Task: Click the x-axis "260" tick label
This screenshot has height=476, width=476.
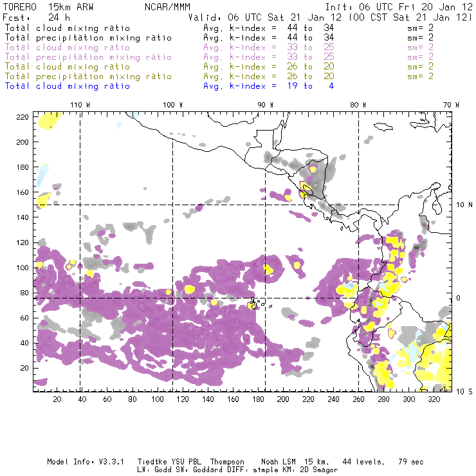Action: pyautogui.click(x=358, y=399)
